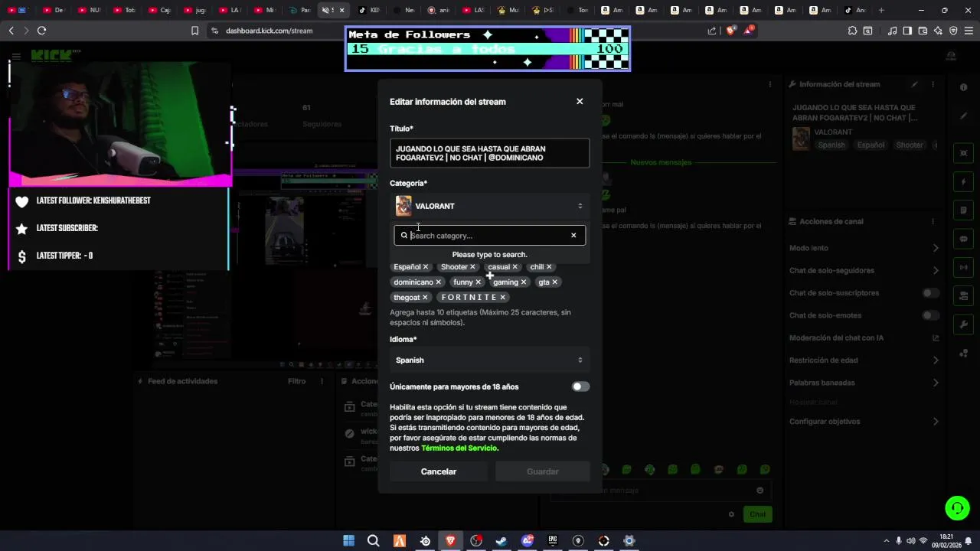Remove the Shooter tag
Viewport: 980px width, 551px height.
[x=472, y=267]
